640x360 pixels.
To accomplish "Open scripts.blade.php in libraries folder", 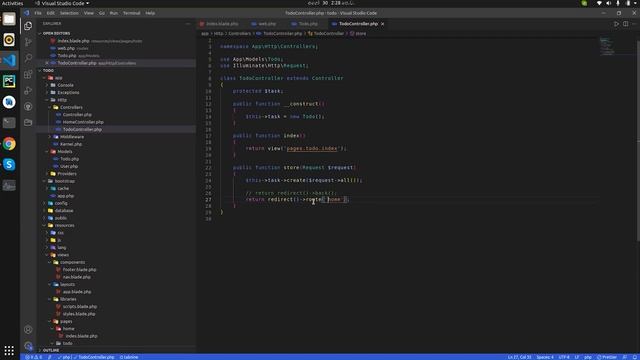I will pos(80,306).
